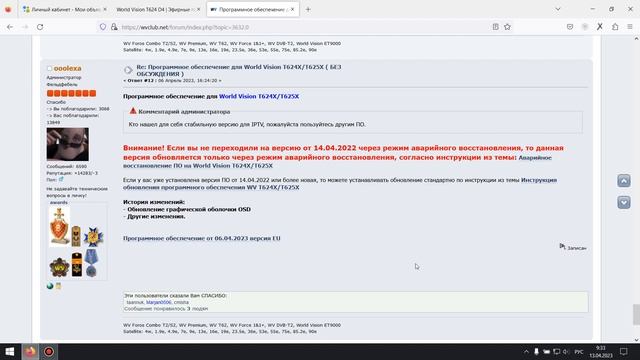
Task: List all tabs dropdown arrow
Action: [558, 9]
